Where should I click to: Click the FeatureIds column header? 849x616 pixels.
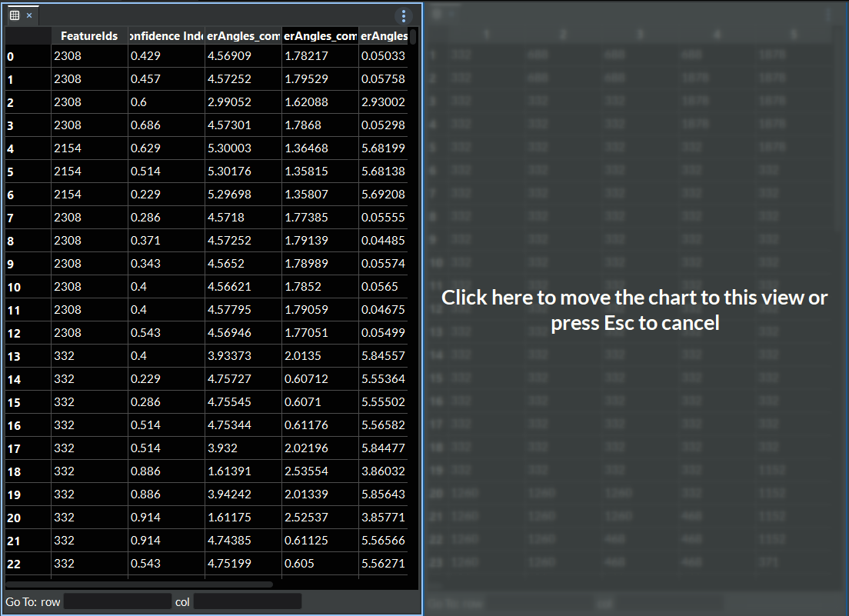89,36
